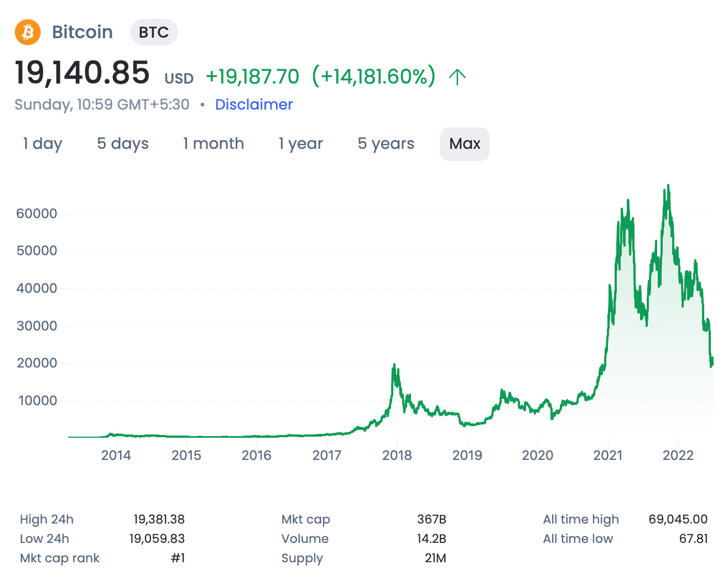Click the 69,045.00 all time high value

click(x=678, y=520)
